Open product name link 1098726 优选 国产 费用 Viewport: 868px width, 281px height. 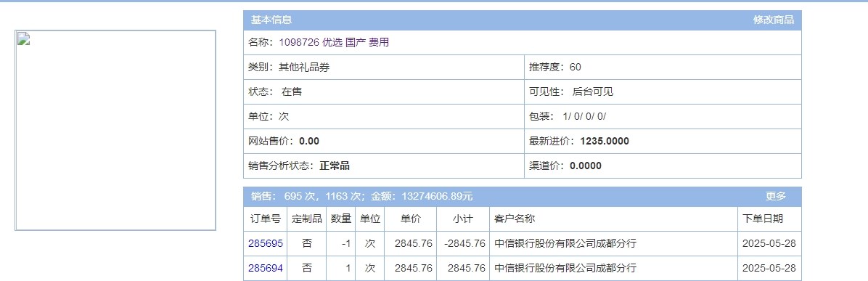pos(334,42)
